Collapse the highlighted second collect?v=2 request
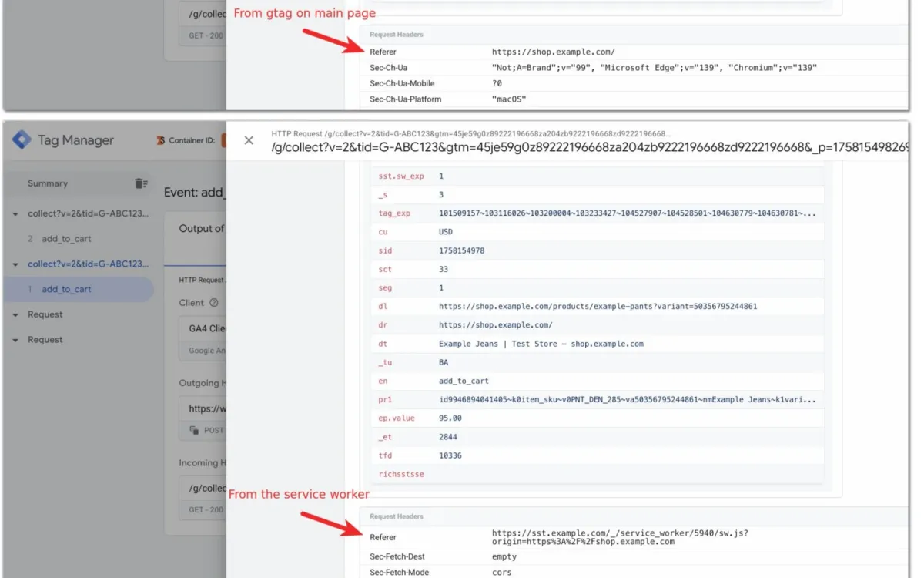The image size is (924, 578). pos(15,264)
